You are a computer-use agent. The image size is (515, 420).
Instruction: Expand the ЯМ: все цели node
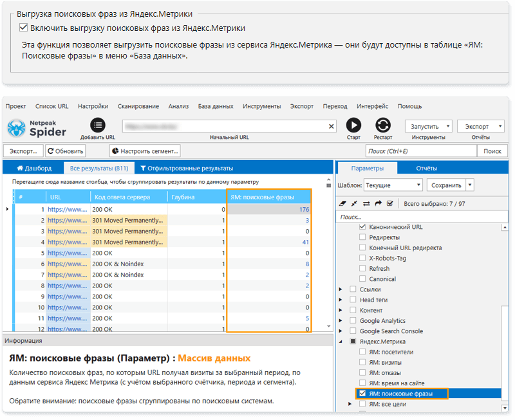click(x=350, y=404)
